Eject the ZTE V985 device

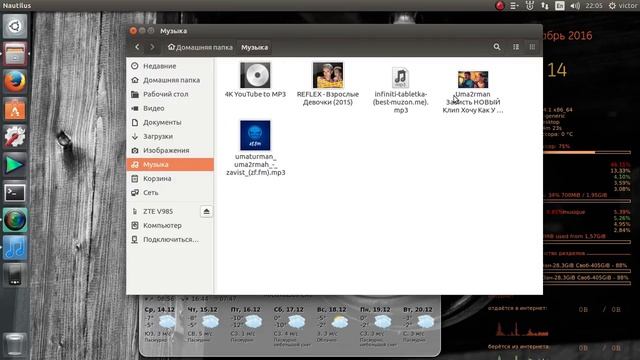coord(206,211)
